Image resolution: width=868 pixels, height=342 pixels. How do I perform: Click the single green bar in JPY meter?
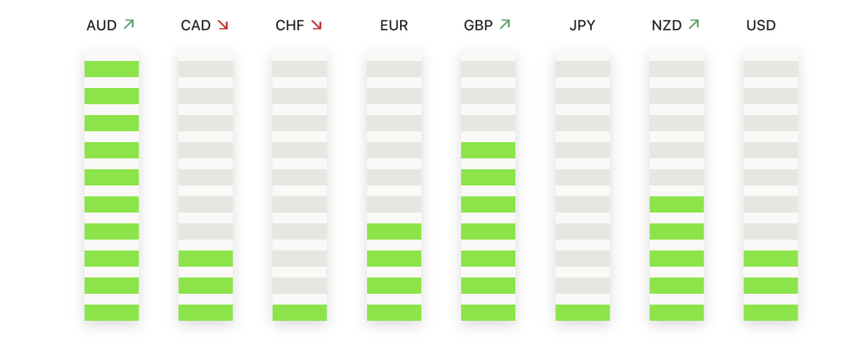[583, 312]
